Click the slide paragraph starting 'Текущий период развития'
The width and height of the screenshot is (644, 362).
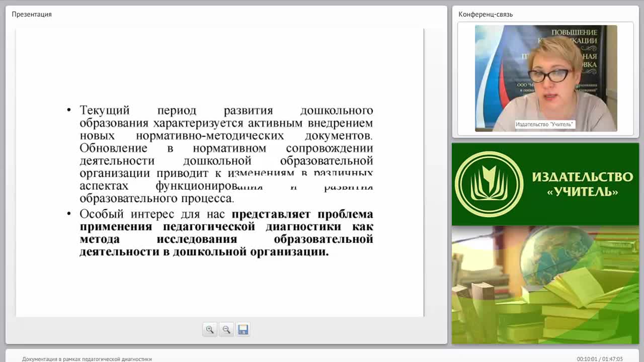pyautogui.click(x=226, y=154)
